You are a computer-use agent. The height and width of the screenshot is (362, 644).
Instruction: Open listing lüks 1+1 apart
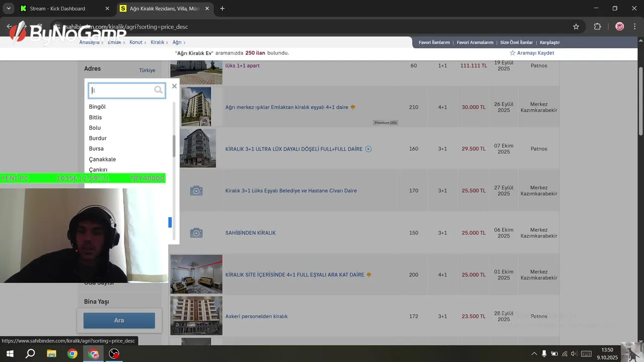click(243, 66)
